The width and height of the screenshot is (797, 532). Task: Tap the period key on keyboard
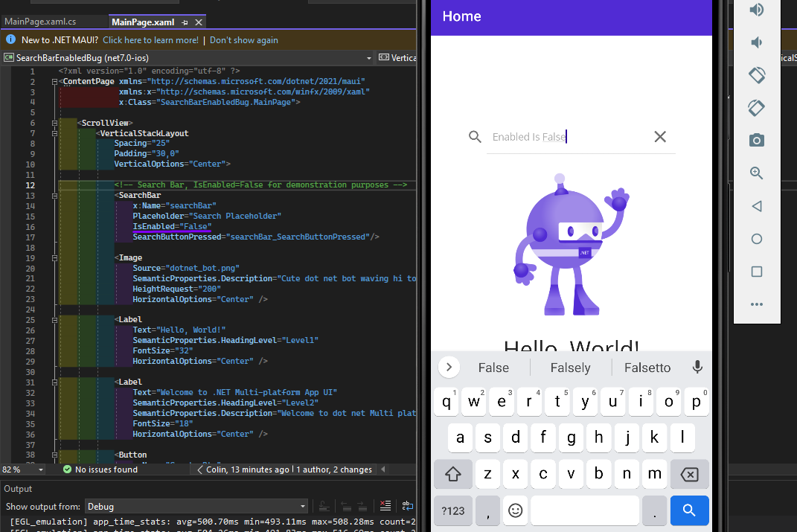click(x=655, y=510)
